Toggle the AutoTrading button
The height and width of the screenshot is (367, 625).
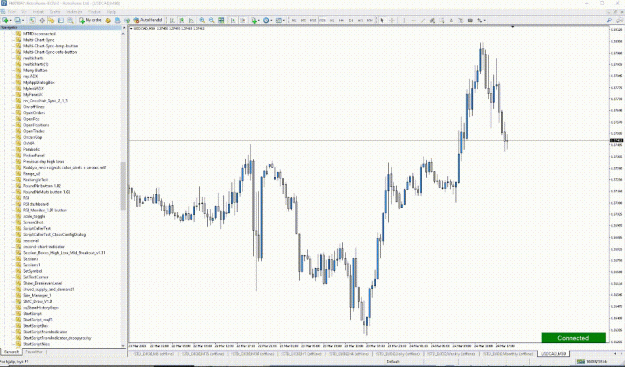(x=148, y=20)
